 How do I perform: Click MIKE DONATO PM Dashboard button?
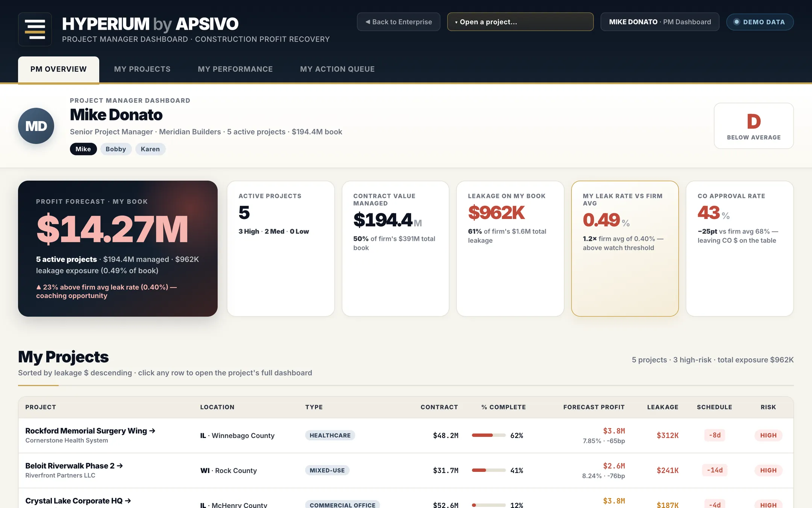click(660, 22)
